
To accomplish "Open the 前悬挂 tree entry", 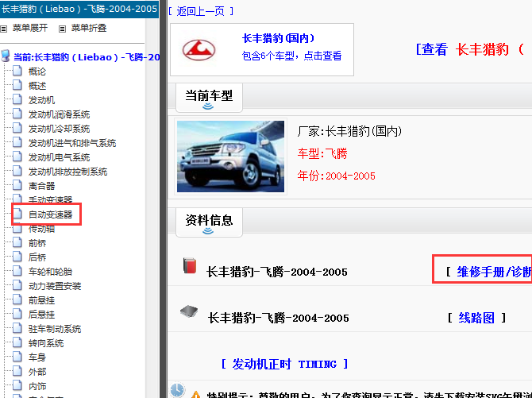I will click(41, 299).
